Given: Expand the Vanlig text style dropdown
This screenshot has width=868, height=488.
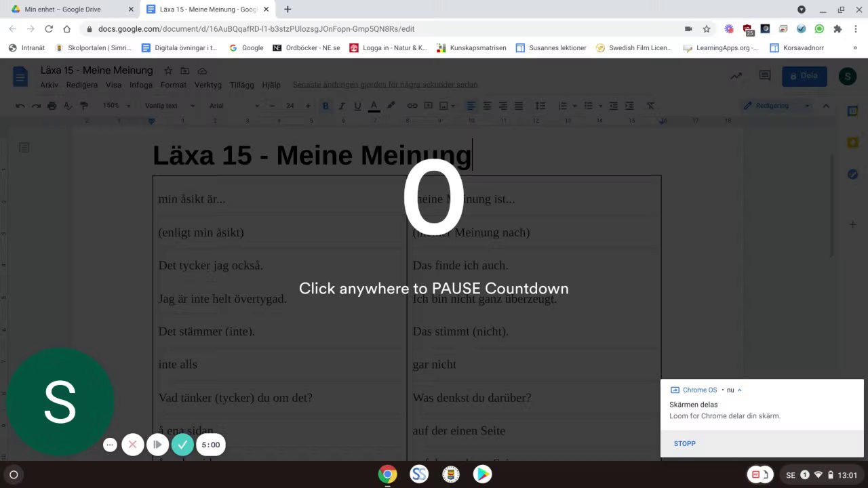Looking at the screenshot, I should (x=170, y=106).
